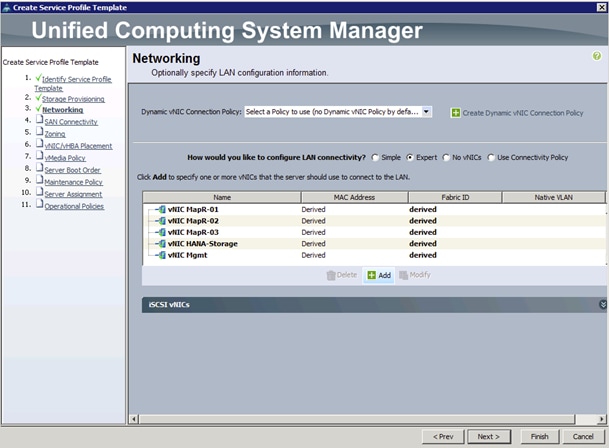Open the Server Assignment step
Viewport: 609px width, 448px height.
73,194
